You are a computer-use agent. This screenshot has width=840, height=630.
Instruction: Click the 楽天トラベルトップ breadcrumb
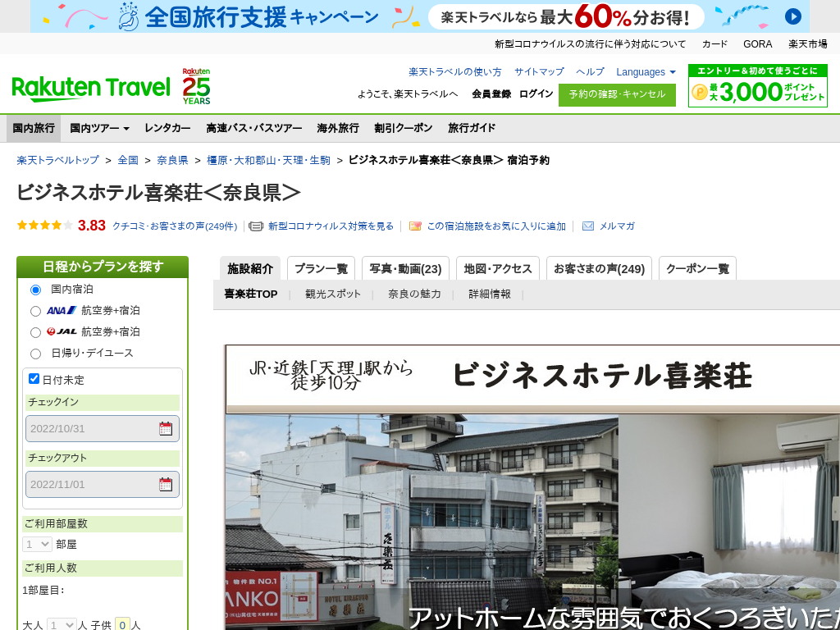point(58,160)
